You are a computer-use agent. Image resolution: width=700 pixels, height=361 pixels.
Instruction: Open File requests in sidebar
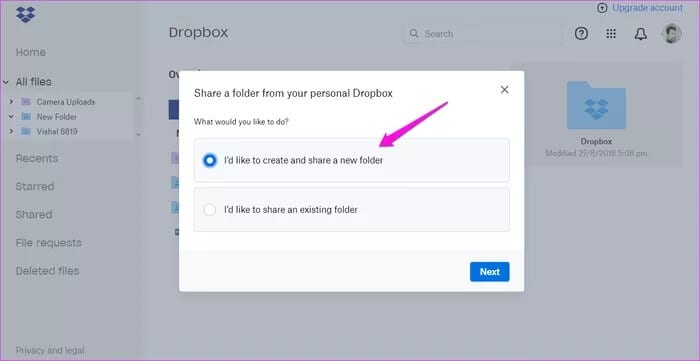click(49, 243)
